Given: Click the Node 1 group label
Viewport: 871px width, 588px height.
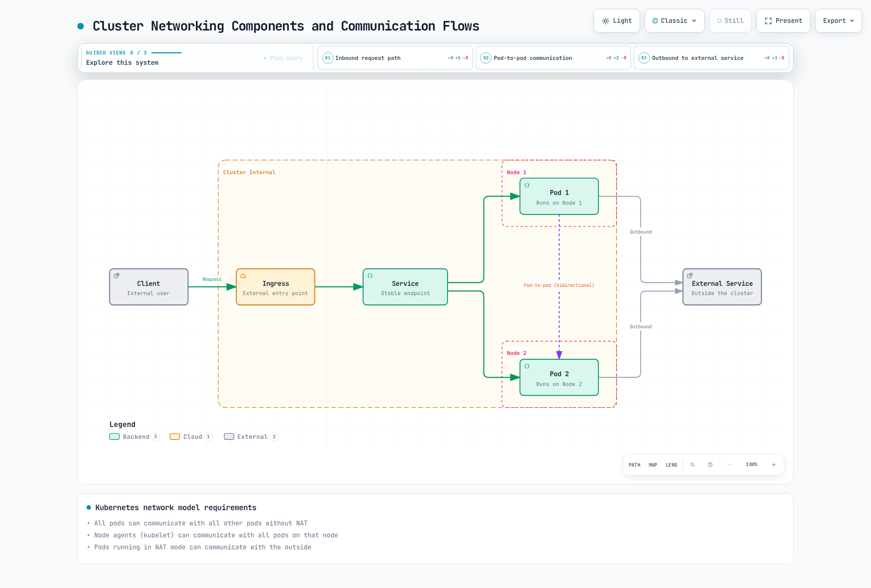Looking at the screenshot, I should 516,173.
